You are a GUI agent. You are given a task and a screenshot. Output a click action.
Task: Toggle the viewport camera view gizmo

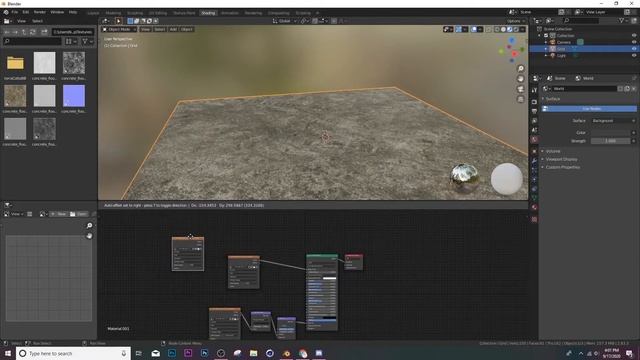[521, 89]
